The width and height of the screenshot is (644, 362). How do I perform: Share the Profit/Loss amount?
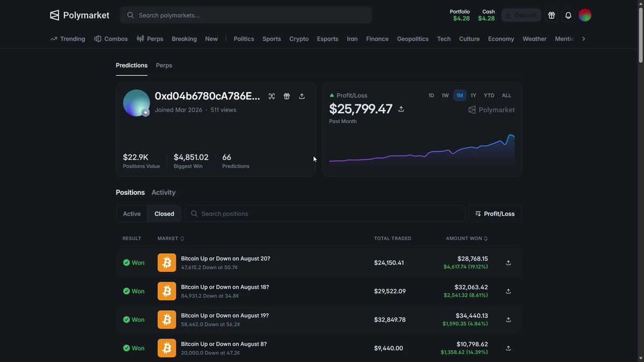click(x=401, y=109)
